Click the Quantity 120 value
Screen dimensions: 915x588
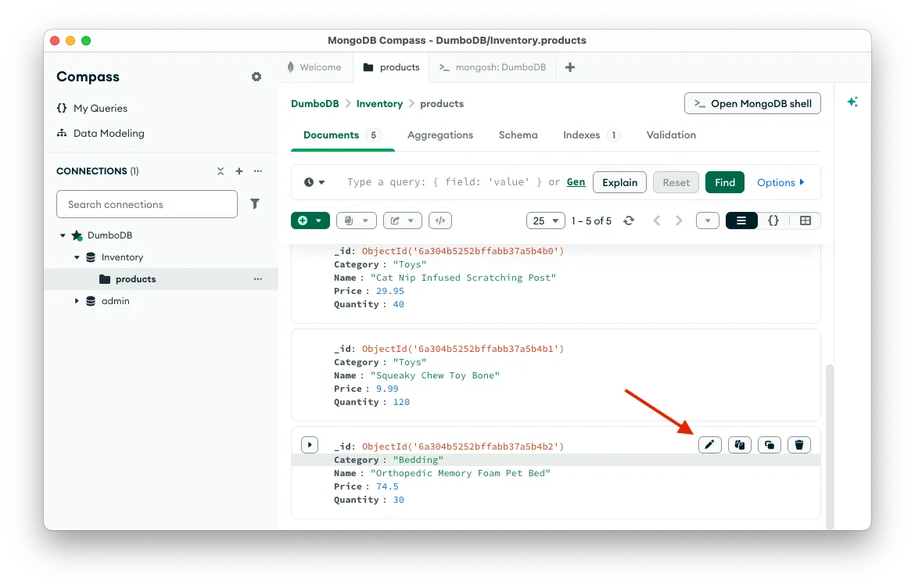pyautogui.click(x=401, y=402)
